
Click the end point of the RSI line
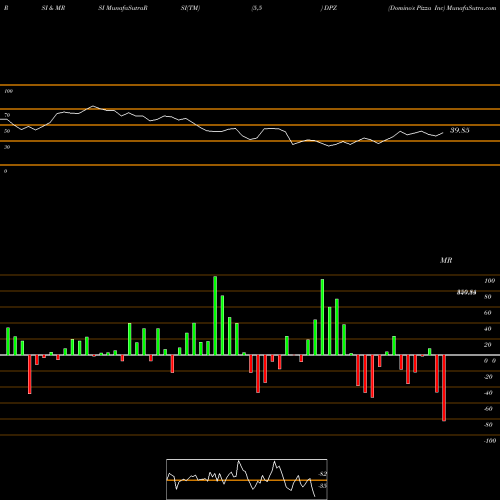click(x=443, y=133)
